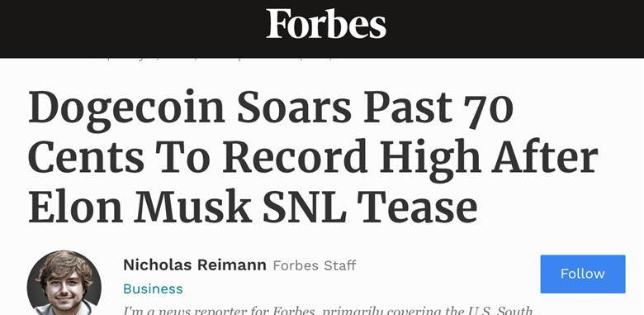Open Nicholas Reimann's author page

(195, 265)
